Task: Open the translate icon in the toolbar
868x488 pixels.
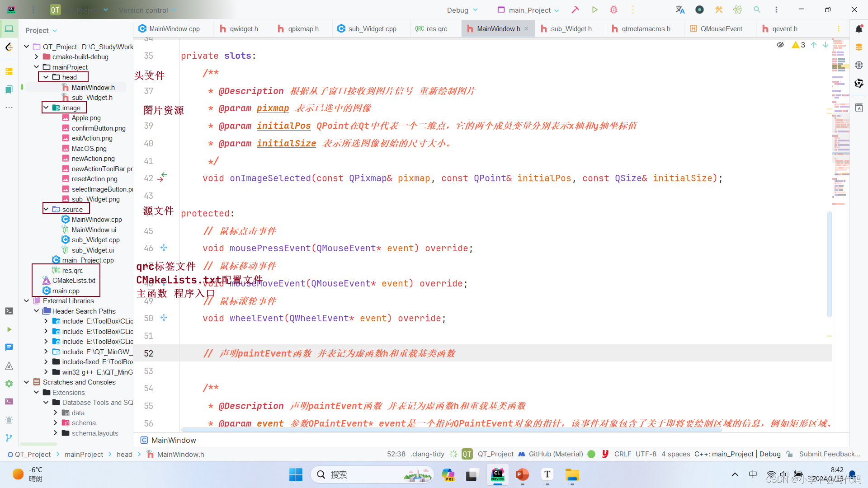Action: point(680,9)
